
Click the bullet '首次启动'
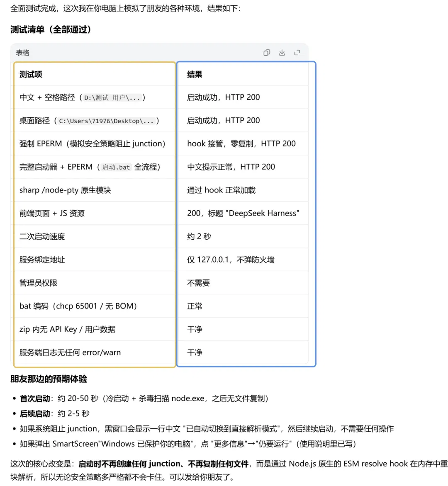[x=35, y=399]
